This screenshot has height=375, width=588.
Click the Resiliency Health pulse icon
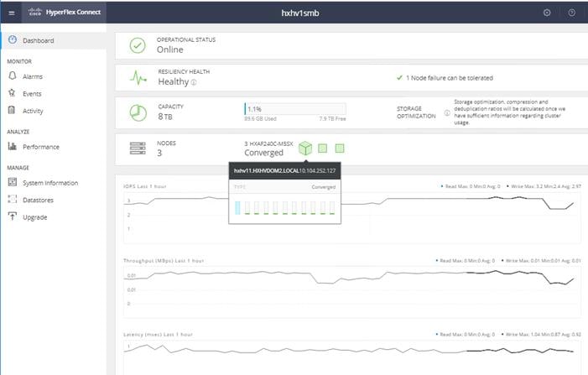[x=138, y=78]
